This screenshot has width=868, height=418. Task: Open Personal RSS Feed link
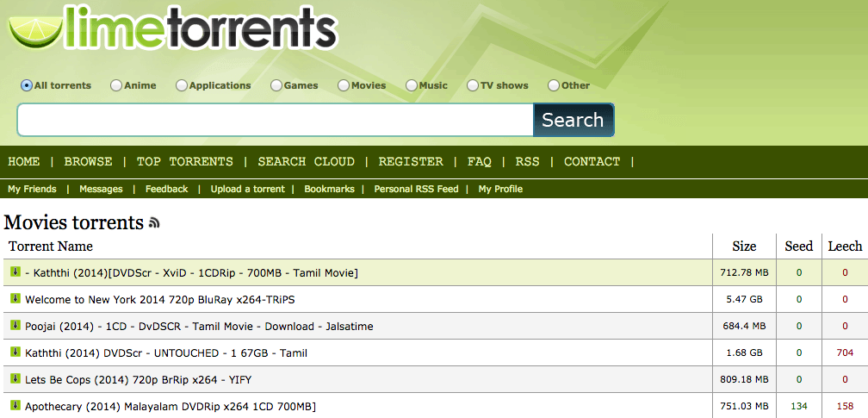[416, 189]
